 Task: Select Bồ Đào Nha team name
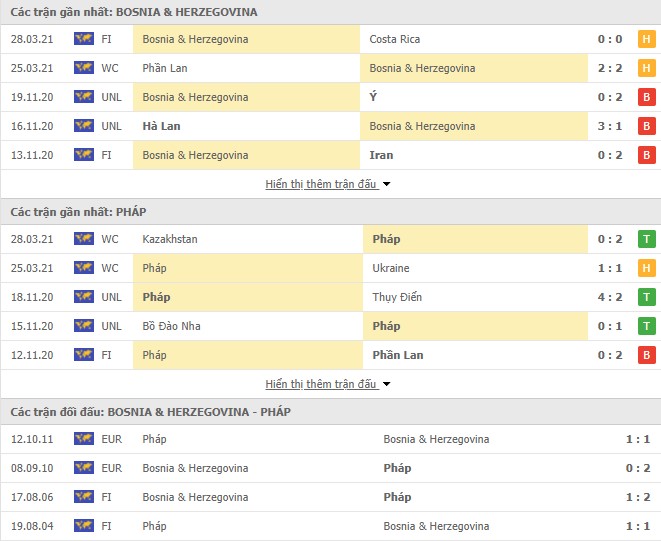click(x=171, y=326)
